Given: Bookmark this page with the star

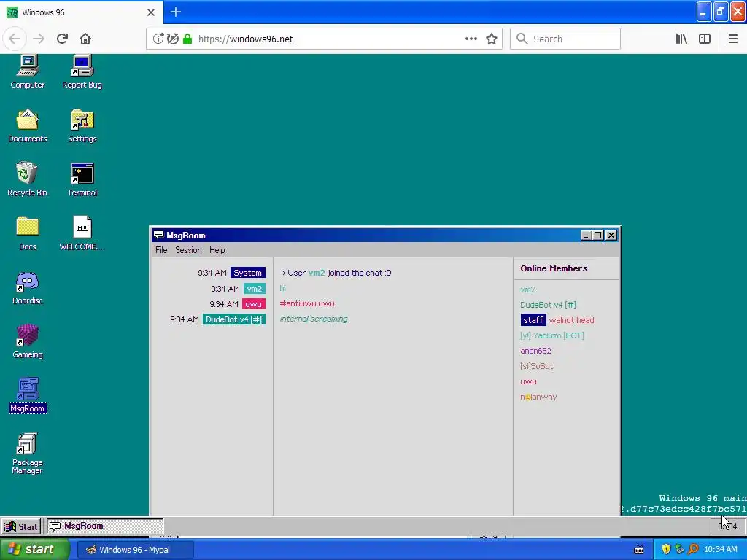Looking at the screenshot, I should pyautogui.click(x=492, y=39).
